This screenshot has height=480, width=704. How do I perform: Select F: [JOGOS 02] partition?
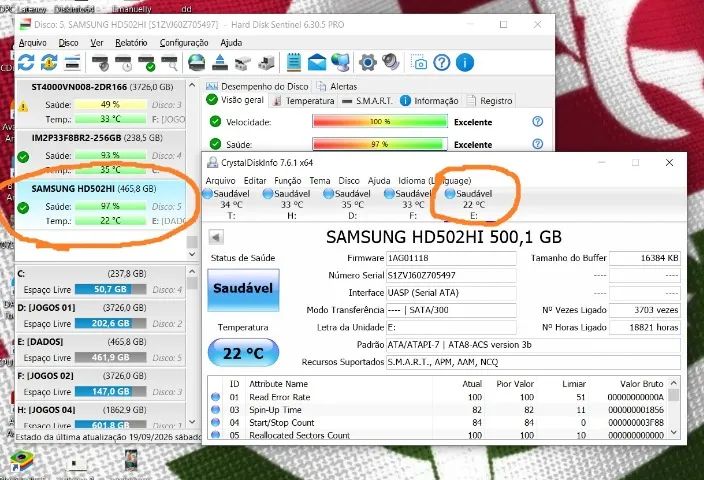[x=100, y=384]
